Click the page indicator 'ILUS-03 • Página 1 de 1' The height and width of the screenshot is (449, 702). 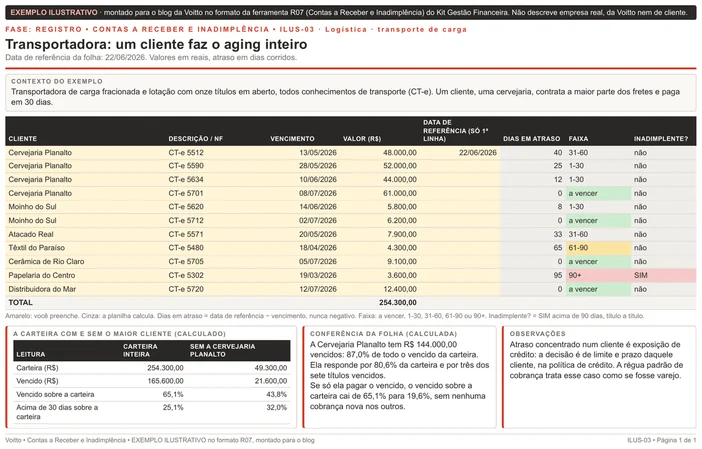[x=661, y=440]
